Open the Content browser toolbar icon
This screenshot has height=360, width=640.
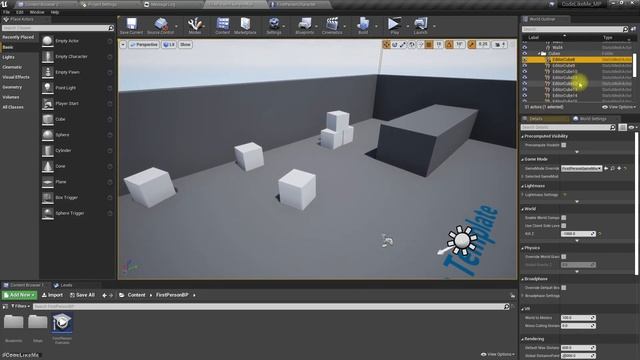tap(222, 25)
